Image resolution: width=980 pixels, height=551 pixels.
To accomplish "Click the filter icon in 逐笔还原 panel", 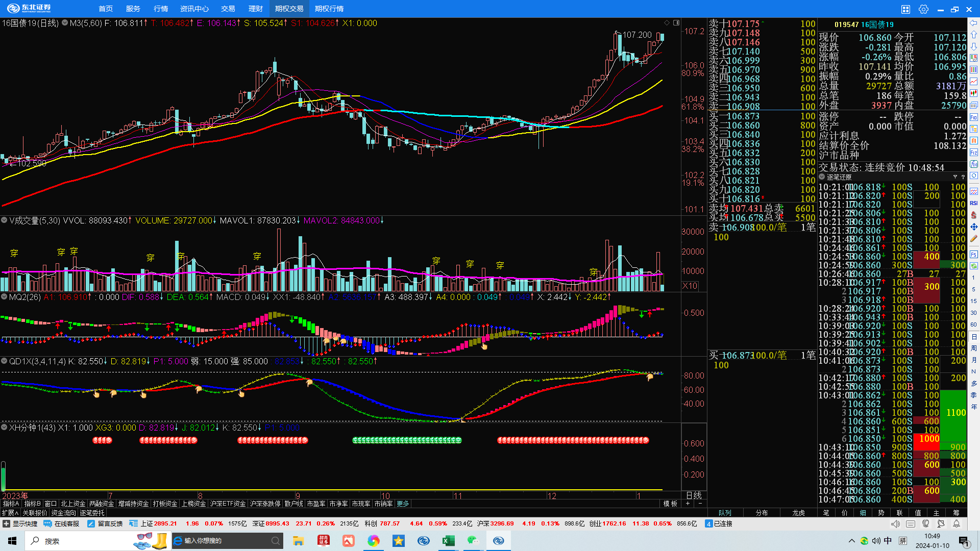I will click(x=955, y=177).
